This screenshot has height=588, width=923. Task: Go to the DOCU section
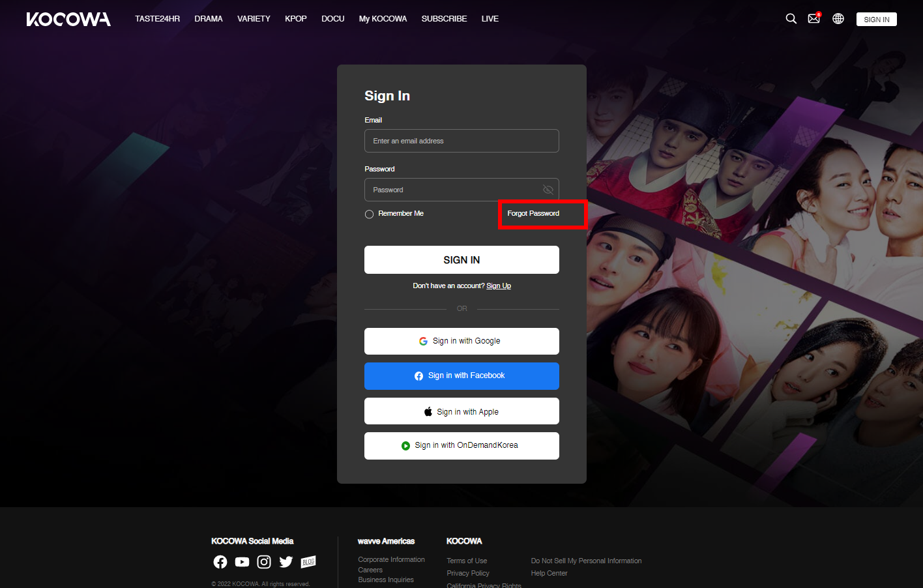333,19
